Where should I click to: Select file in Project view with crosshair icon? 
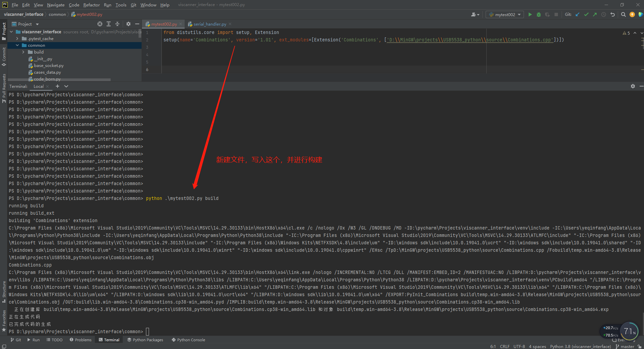(100, 24)
